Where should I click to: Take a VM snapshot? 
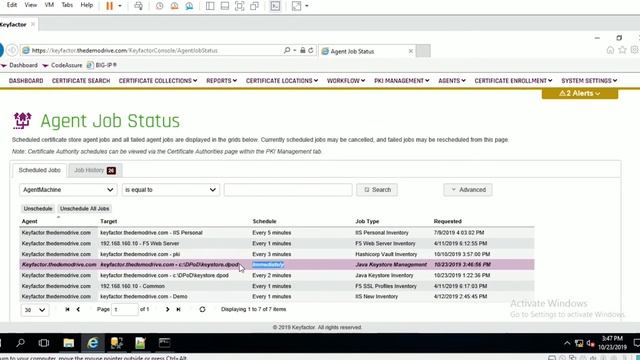coord(160,6)
